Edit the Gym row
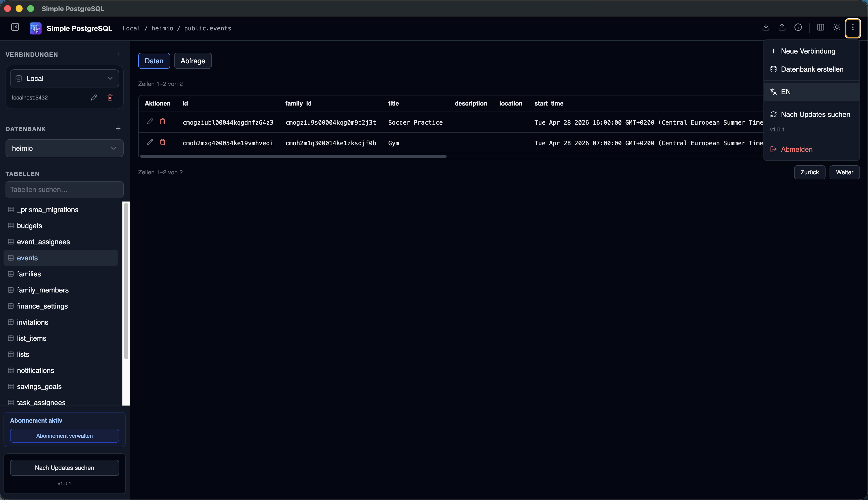 (150, 142)
